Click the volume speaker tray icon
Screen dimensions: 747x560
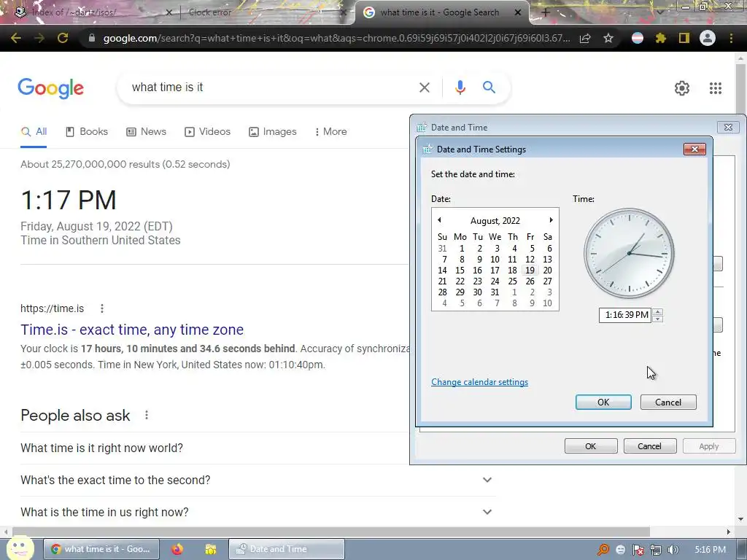pyautogui.click(x=673, y=550)
